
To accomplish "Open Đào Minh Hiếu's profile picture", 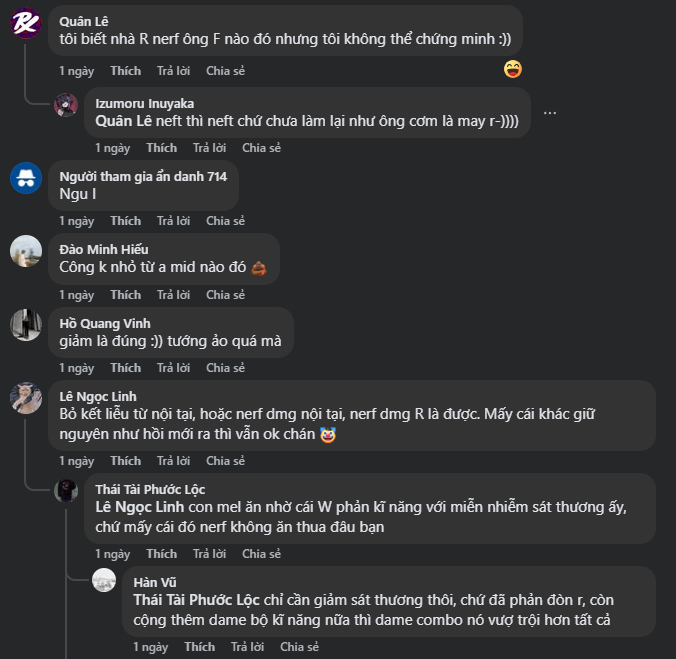I will [26, 251].
